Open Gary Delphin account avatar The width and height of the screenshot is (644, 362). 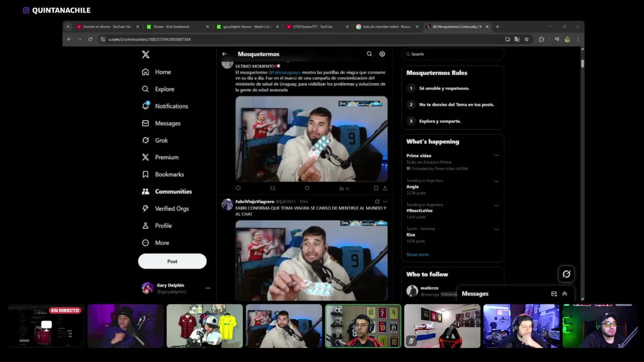pyautogui.click(x=147, y=288)
